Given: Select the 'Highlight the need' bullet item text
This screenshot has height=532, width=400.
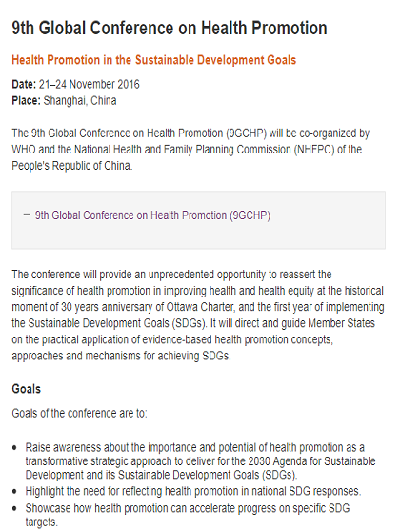Looking at the screenshot, I should [193, 491].
